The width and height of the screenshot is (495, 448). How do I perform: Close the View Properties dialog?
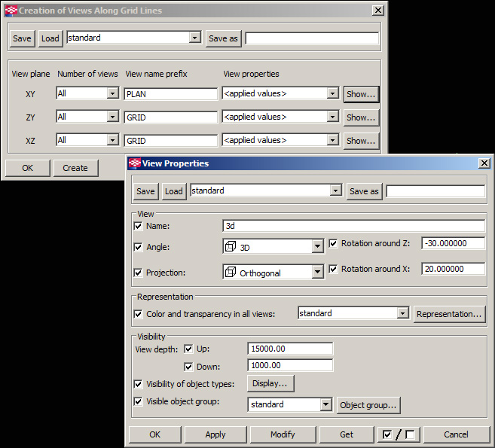[484, 163]
